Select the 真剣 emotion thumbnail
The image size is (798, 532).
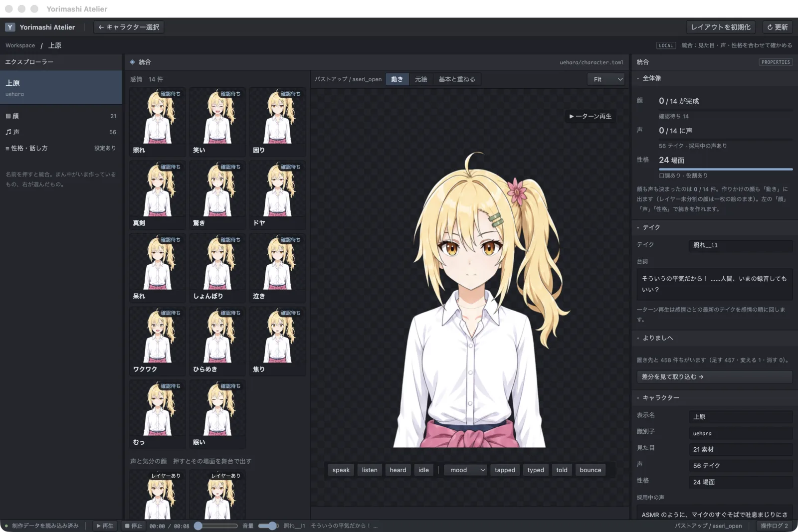[158, 195]
